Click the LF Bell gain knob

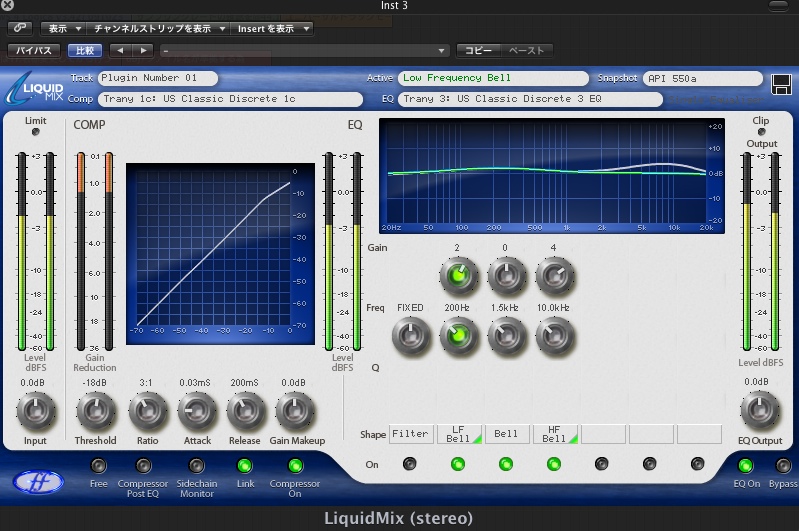pos(459,276)
